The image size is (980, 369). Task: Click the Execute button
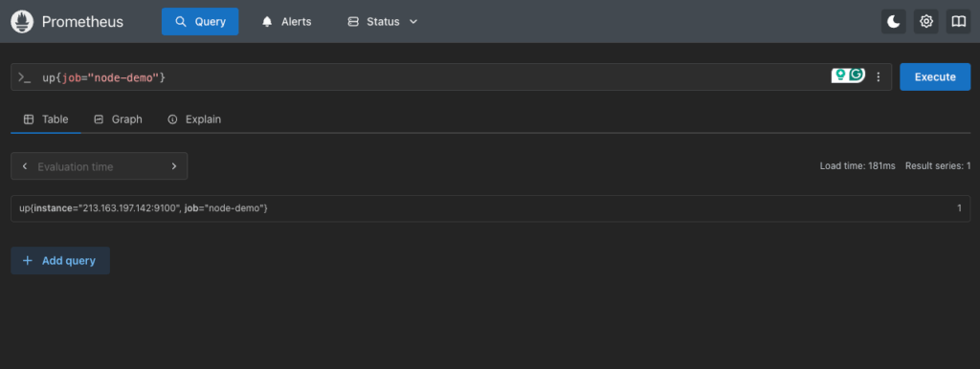coord(935,76)
